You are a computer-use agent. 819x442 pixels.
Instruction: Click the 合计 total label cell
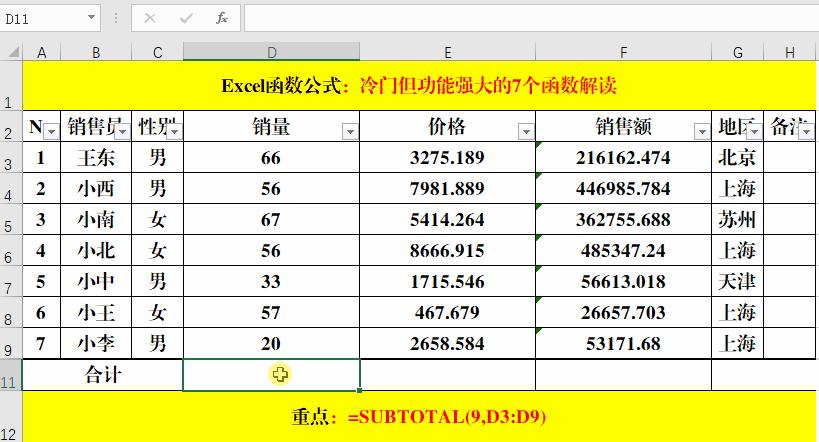(102, 375)
